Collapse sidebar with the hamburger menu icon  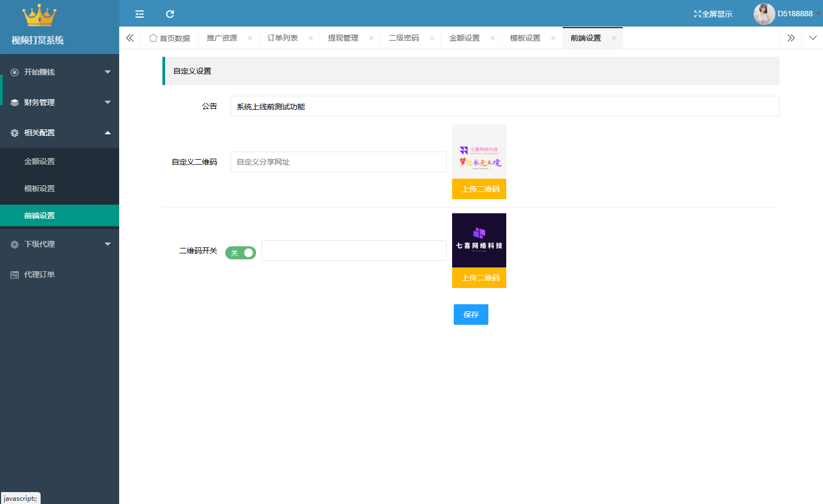pyautogui.click(x=140, y=14)
